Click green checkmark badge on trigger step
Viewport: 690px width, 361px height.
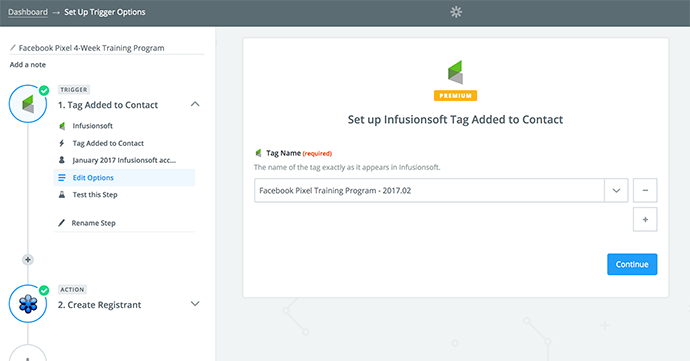(x=44, y=90)
